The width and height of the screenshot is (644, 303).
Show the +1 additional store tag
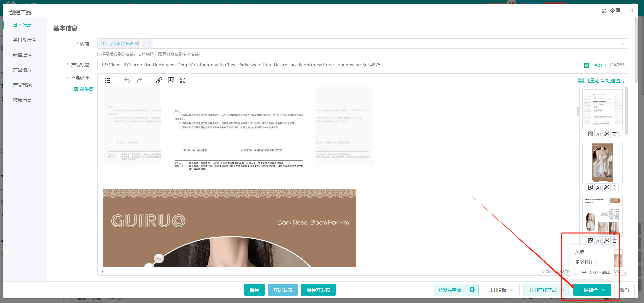pyautogui.click(x=148, y=44)
